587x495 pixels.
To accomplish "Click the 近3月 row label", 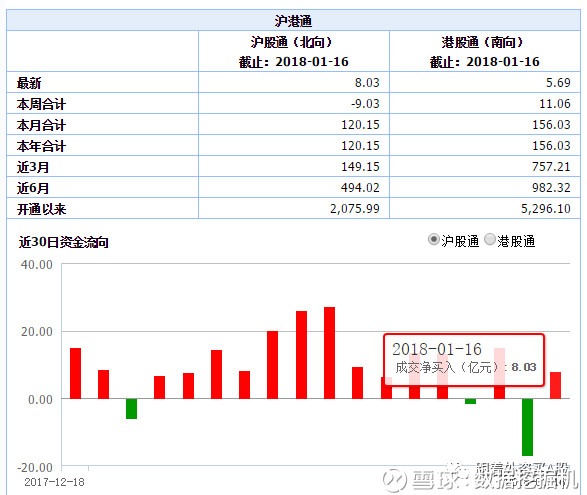I will (33, 167).
